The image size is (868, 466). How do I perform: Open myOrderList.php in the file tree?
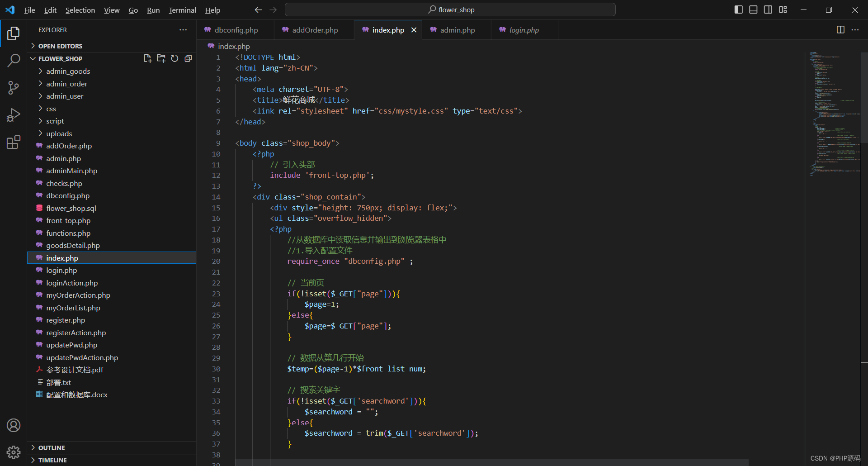coord(112,308)
